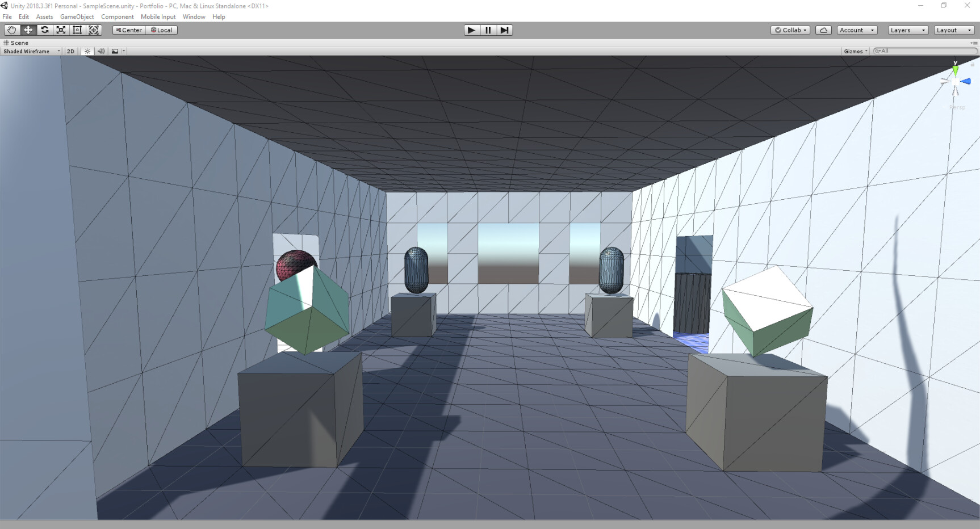980x529 pixels.
Task: Select the Move tool
Action: point(28,30)
